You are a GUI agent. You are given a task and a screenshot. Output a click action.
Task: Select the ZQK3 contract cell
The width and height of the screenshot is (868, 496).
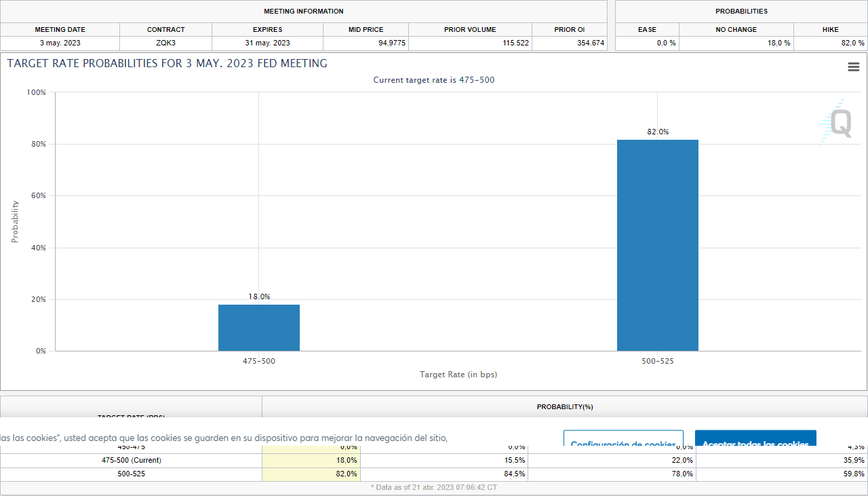(165, 43)
